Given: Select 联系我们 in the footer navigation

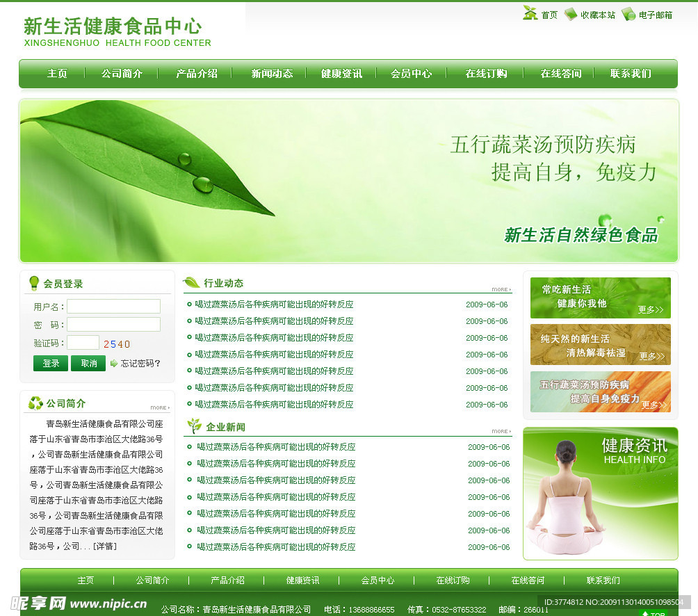Looking at the screenshot, I should click(x=604, y=580).
